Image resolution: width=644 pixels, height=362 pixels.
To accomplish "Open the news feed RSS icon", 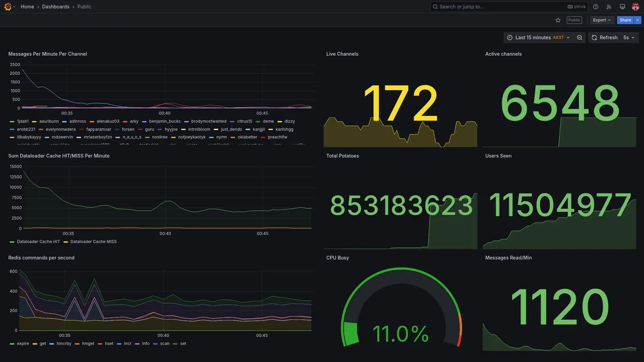I will [609, 7].
